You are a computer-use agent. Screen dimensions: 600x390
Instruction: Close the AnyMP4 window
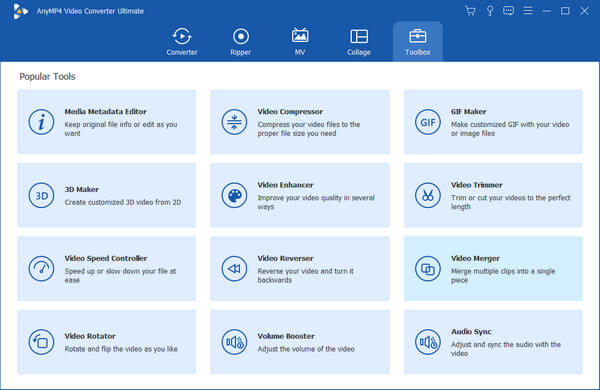tap(584, 11)
